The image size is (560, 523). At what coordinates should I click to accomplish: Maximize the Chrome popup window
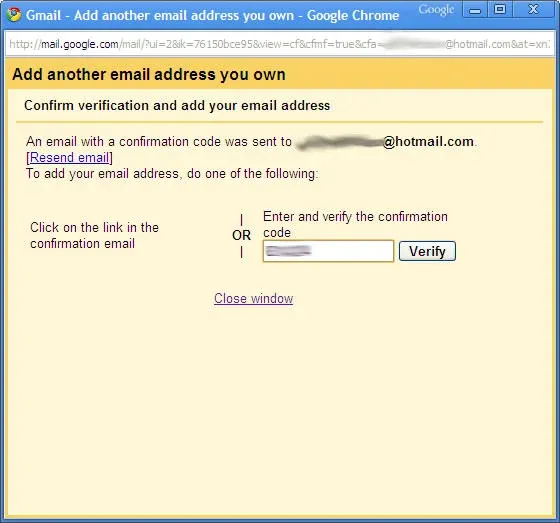point(500,9)
